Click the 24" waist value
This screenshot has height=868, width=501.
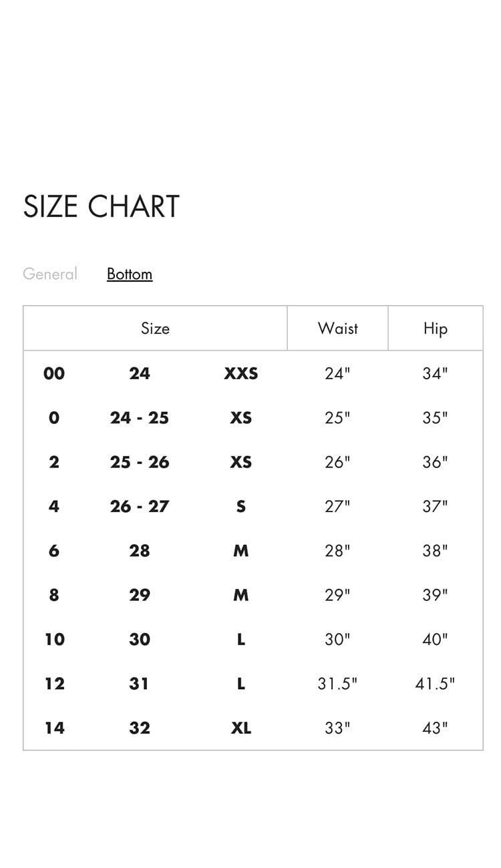[337, 373]
